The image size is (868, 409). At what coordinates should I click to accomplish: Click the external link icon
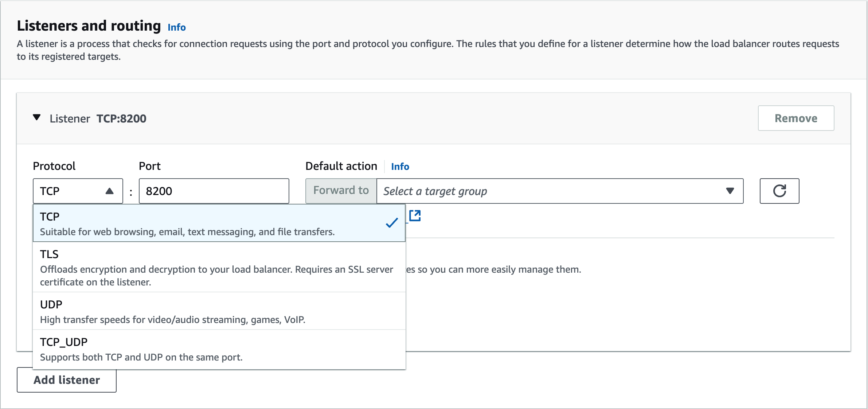click(415, 215)
